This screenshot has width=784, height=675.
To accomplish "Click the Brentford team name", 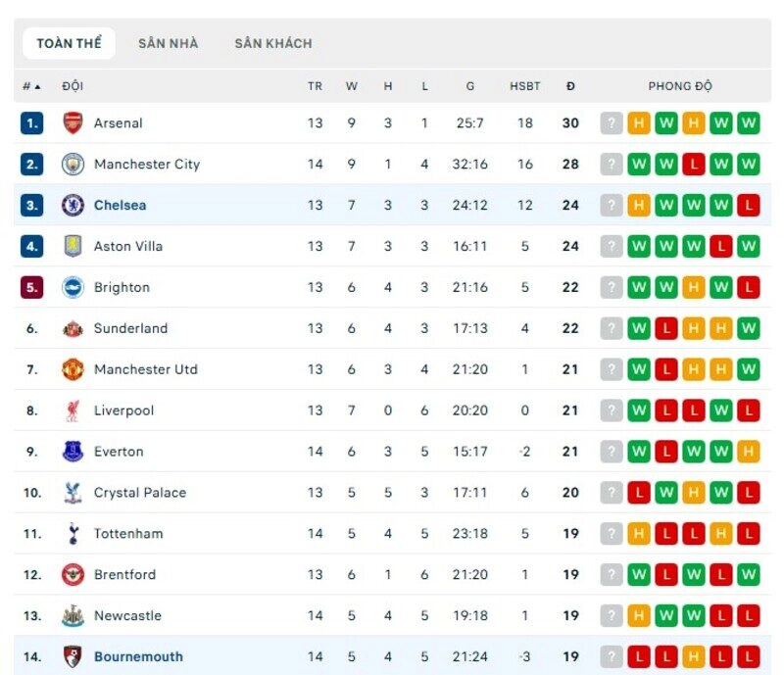I will point(124,575).
